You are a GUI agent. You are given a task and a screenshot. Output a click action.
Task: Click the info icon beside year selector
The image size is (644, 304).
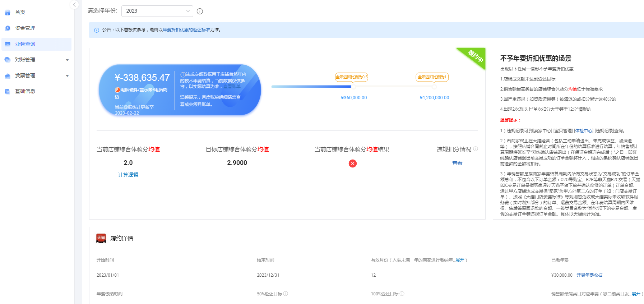pyautogui.click(x=200, y=11)
